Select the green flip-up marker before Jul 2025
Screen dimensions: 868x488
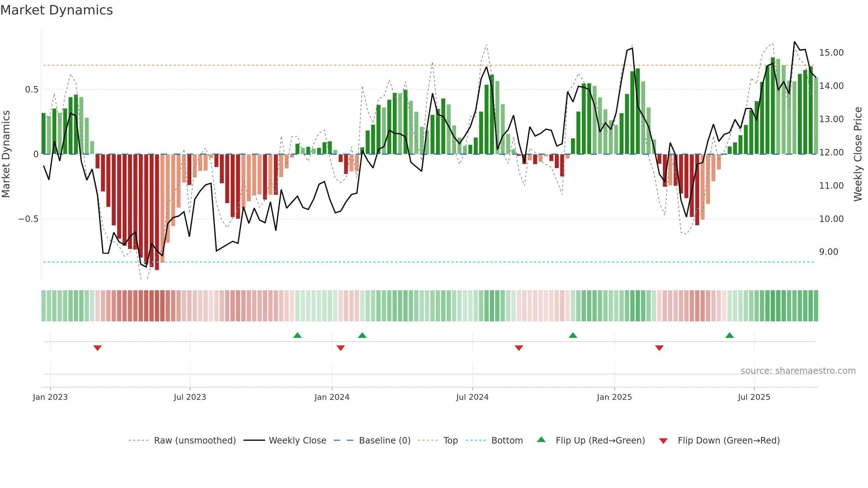pos(729,335)
